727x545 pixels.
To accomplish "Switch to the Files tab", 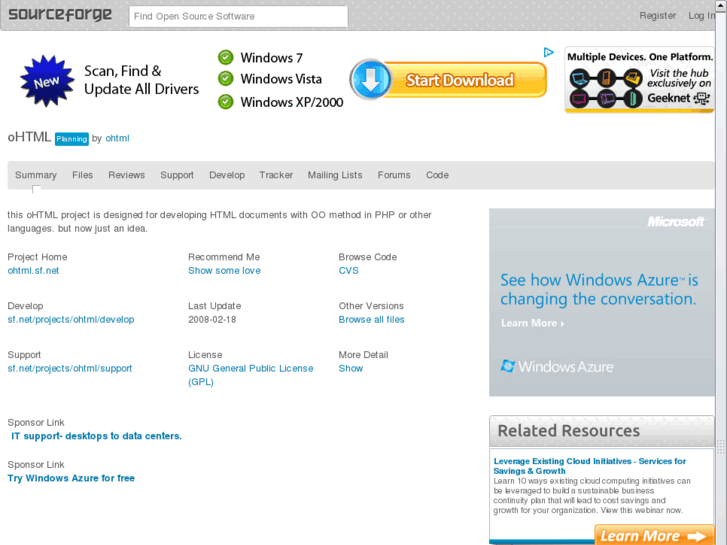I will pyautogui.click(x=83, y=175).
